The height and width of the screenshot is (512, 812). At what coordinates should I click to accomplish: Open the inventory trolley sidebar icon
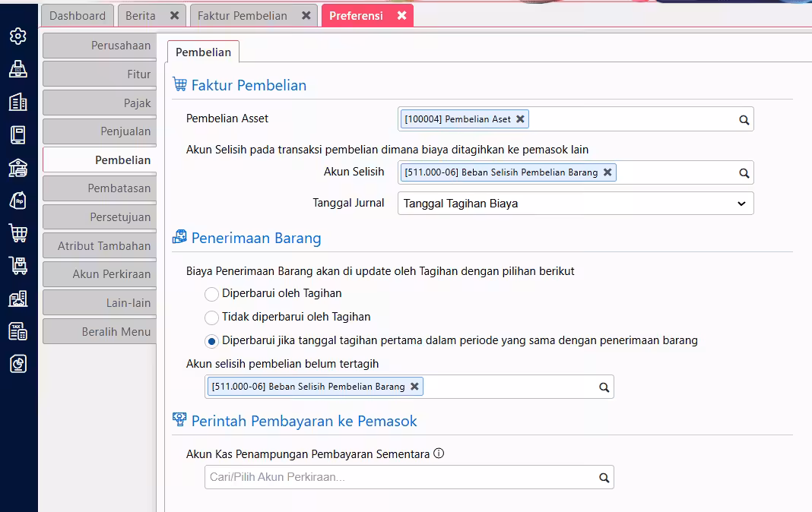pyautogui.click(x=18, y=266)
